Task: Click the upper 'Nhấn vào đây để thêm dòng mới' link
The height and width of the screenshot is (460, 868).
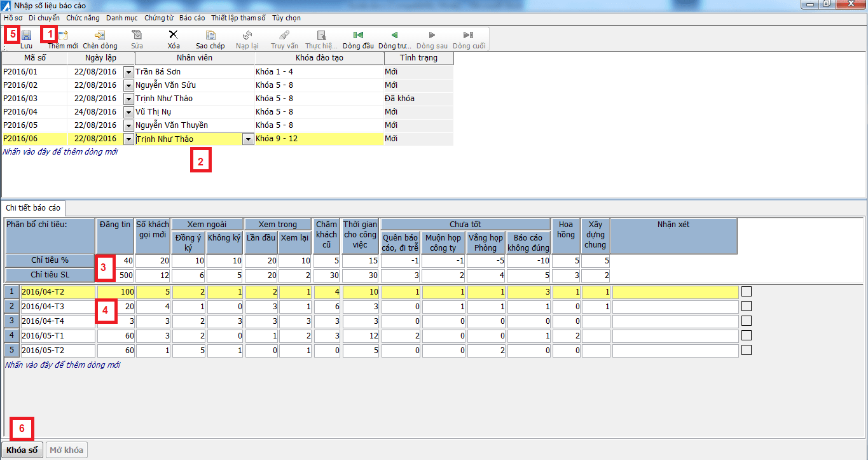Action: click(61, 152)
